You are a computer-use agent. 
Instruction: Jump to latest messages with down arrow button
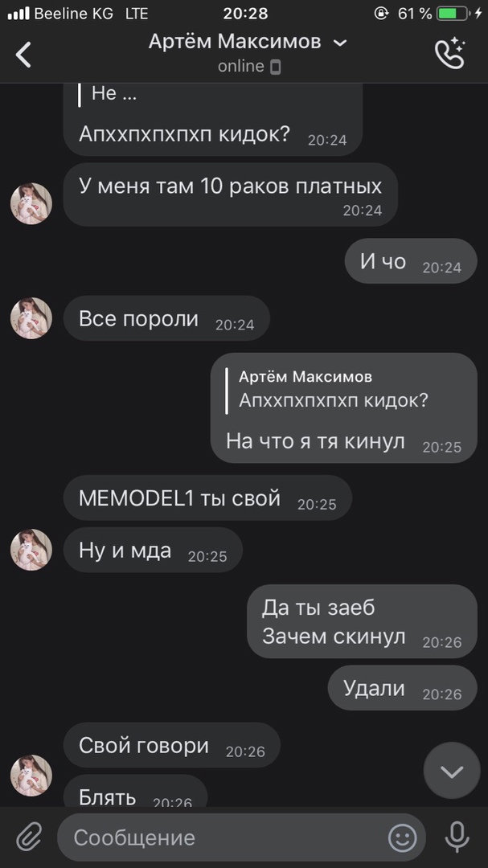coord(452,771)
